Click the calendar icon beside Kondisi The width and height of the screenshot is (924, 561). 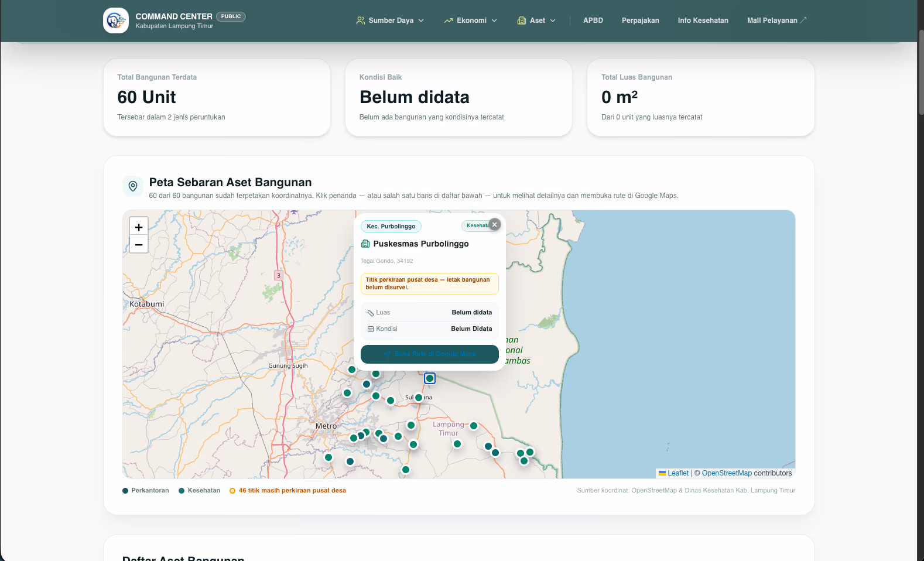click(x=371, y=329)
